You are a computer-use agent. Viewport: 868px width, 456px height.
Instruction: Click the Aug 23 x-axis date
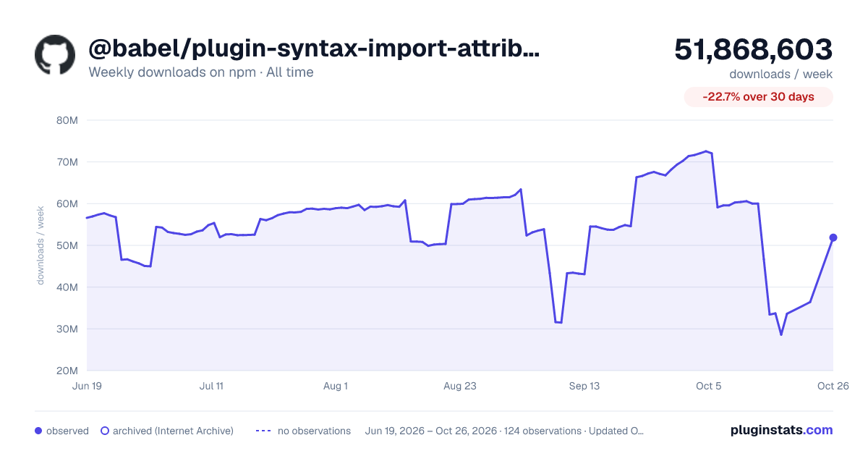(x=460, y=386)
